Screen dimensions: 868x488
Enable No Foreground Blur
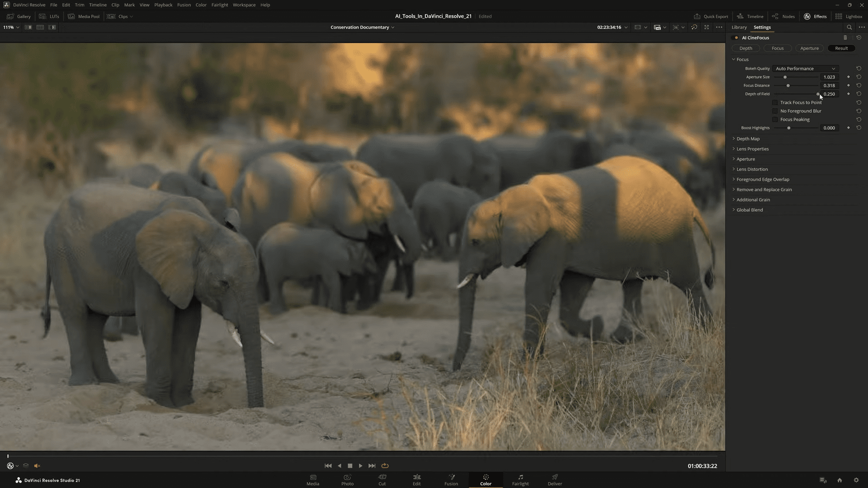(775, 111)
